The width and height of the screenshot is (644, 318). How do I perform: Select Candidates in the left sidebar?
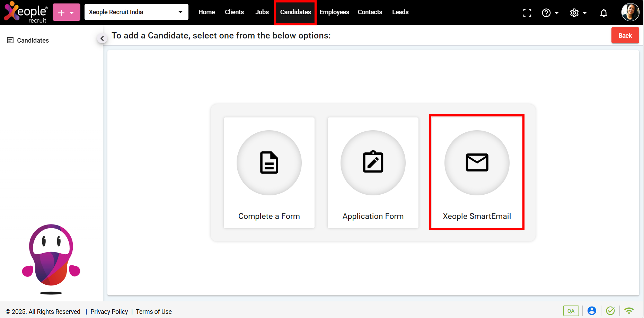click(33, 41)
